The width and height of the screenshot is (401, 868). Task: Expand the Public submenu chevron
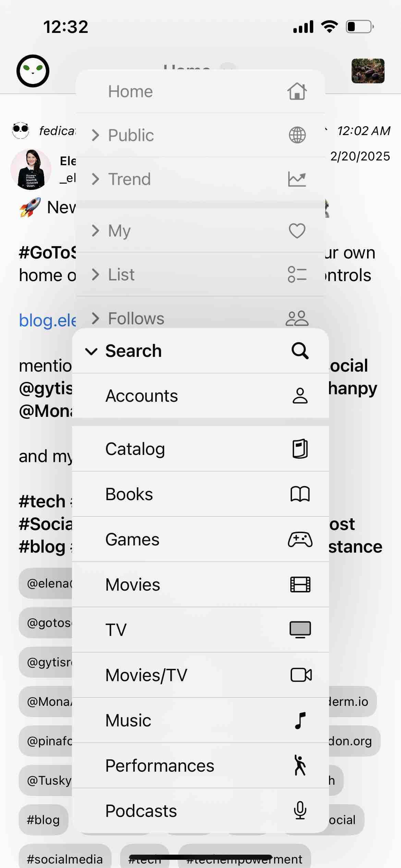tap(96, 135)
